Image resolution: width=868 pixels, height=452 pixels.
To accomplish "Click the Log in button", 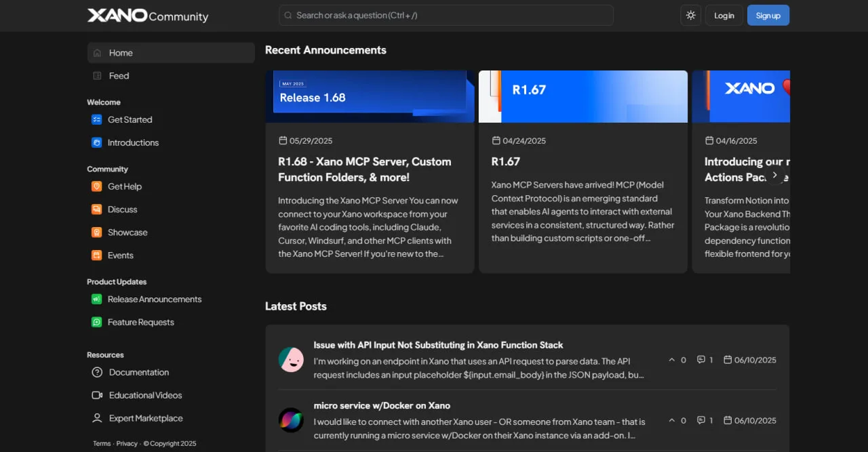I will (724, 16).
